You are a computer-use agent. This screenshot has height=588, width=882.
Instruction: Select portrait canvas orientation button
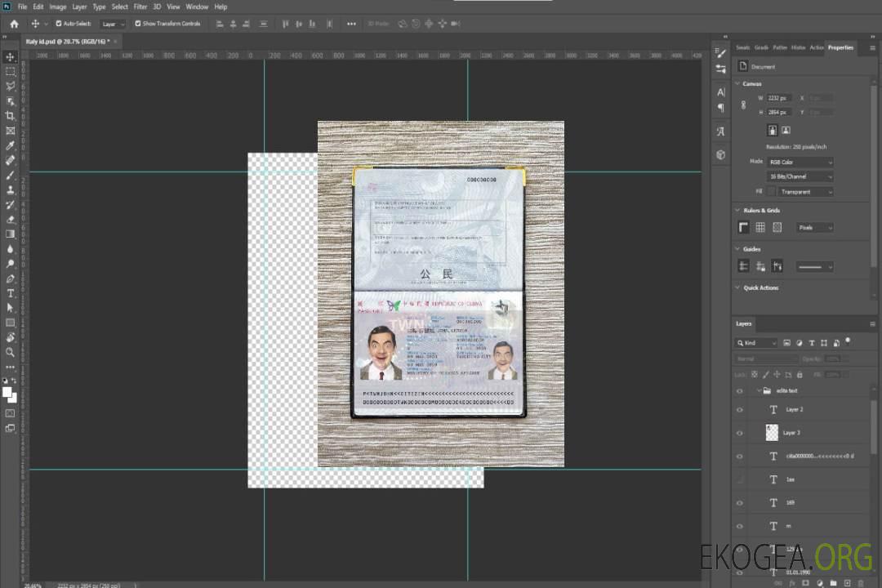[773, 131]
